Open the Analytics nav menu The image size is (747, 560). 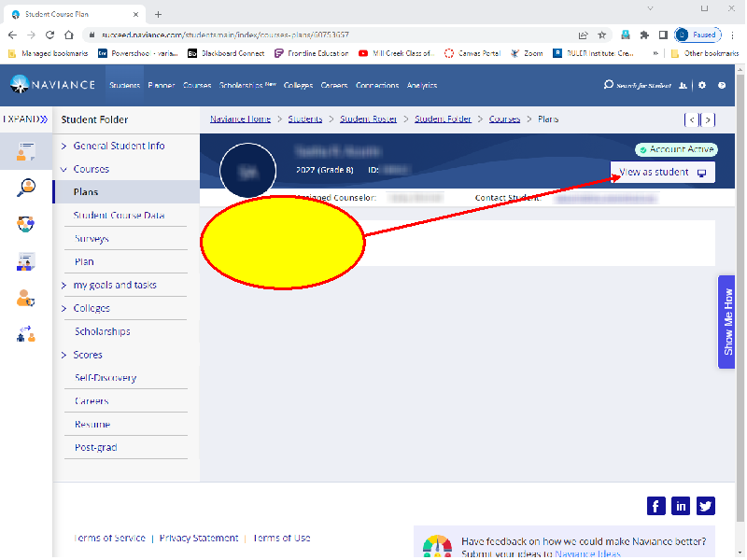[422, 85]
